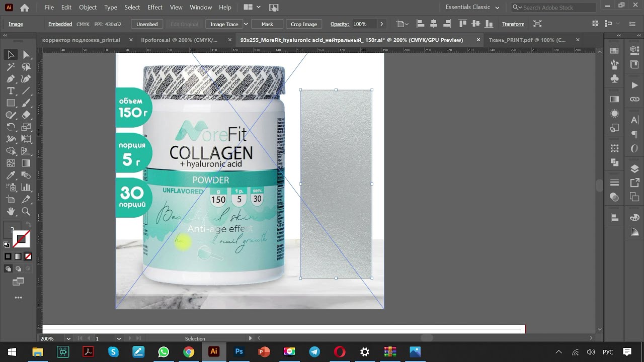The height and width of the screenshot is (362, 644).
Task: Open the File menu
Action: (49, 8)
